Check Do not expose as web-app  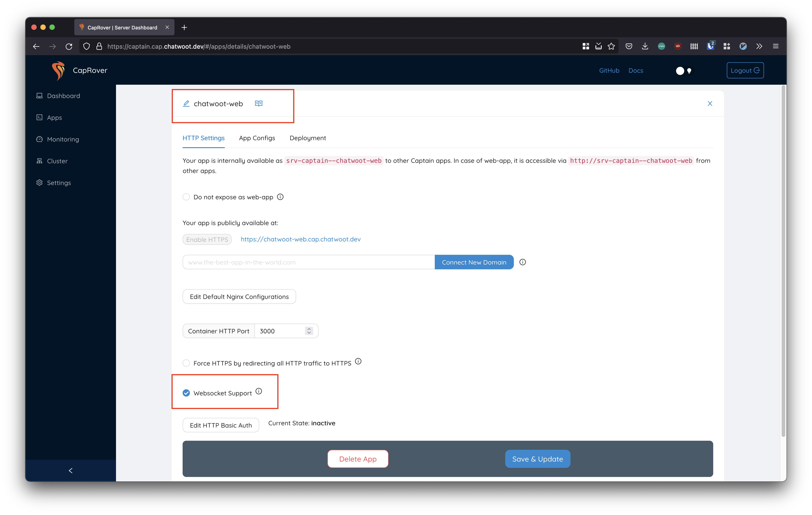pos(186,197)
